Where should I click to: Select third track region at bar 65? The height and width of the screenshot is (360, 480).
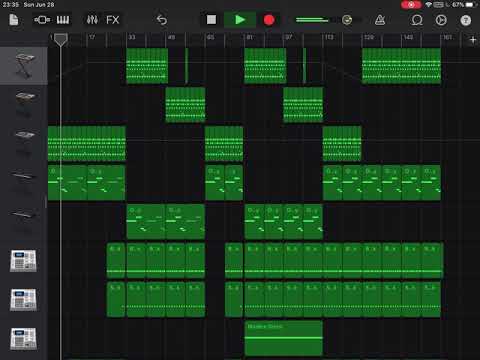tap(224, 144)
